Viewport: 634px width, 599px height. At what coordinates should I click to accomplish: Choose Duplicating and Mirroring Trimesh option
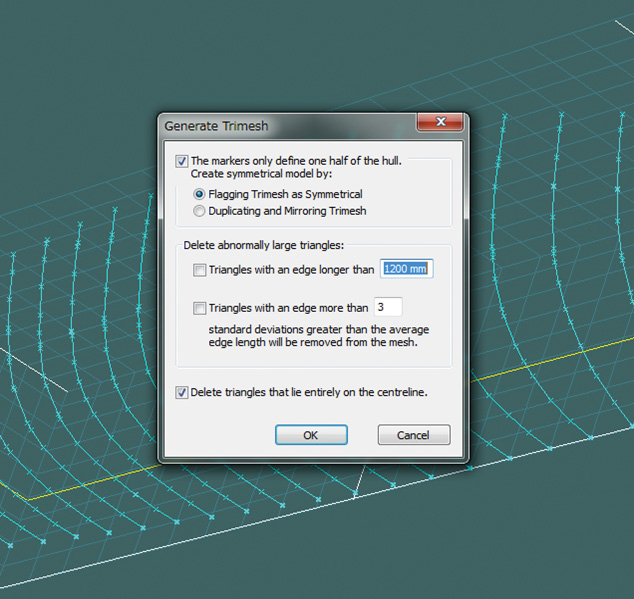tap(199, 211)
